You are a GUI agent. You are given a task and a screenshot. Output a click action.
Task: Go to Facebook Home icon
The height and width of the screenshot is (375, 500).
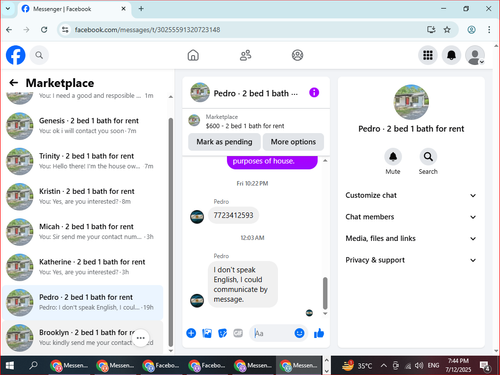(193, 55)
